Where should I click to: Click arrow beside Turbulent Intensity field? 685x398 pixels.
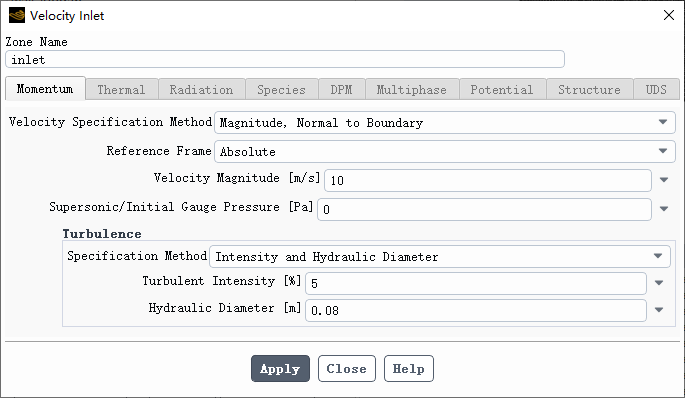(659, 283)
